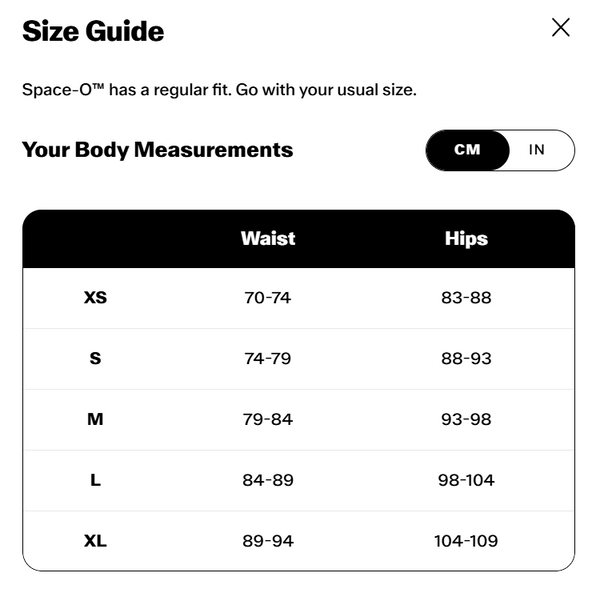
Task: Close the Size Guide dialog
Action: point(561,28)
